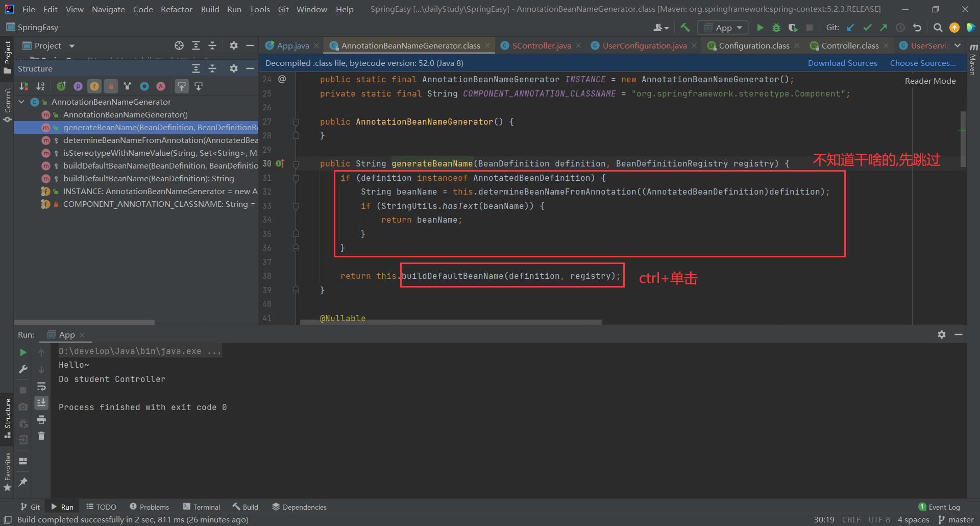Click the orange IDE update icon
Image resolution: width=980 pixels, height=526 pixels.
tap(954, 28)
